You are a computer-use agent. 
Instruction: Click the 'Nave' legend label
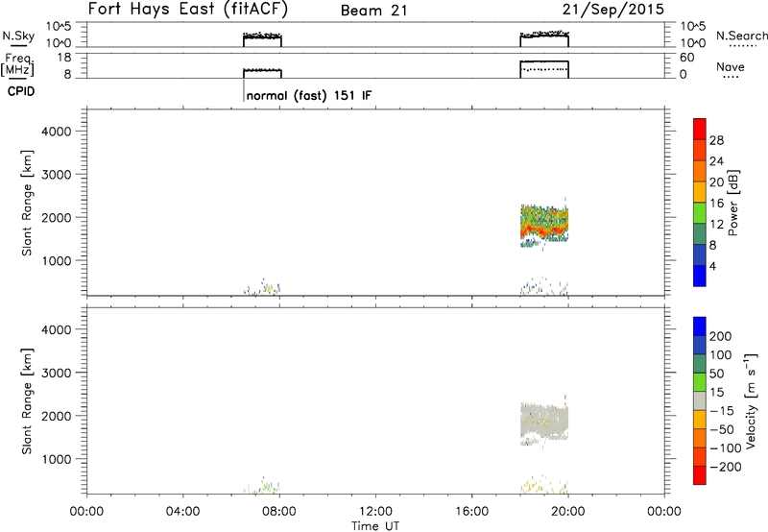coord(731,66)
